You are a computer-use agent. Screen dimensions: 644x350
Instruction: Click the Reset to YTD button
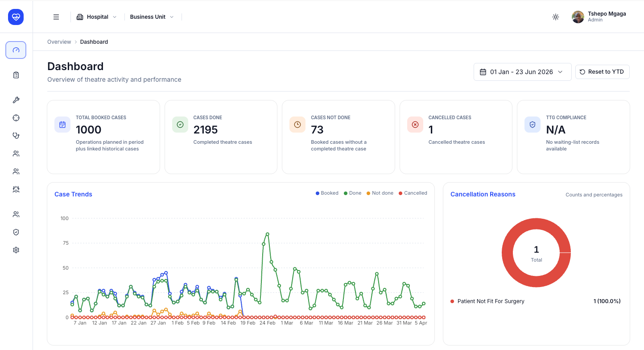[x=602, y=72]
